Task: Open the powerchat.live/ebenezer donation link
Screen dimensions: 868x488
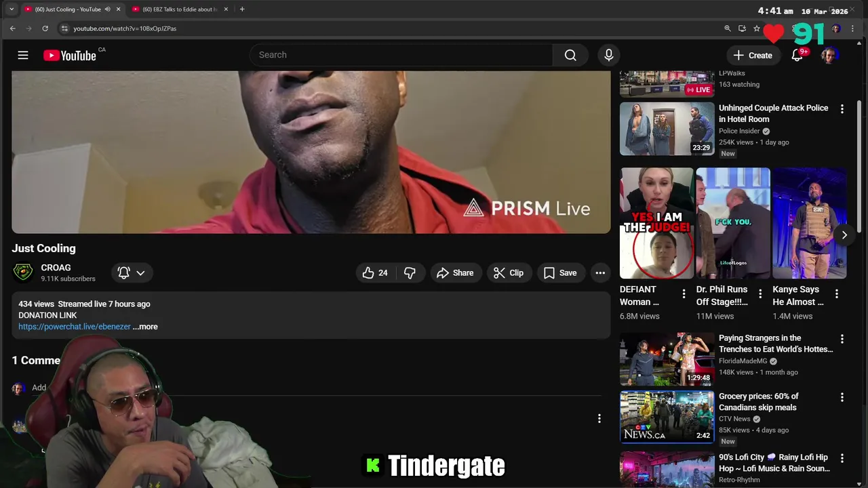Action: [75, 327]
